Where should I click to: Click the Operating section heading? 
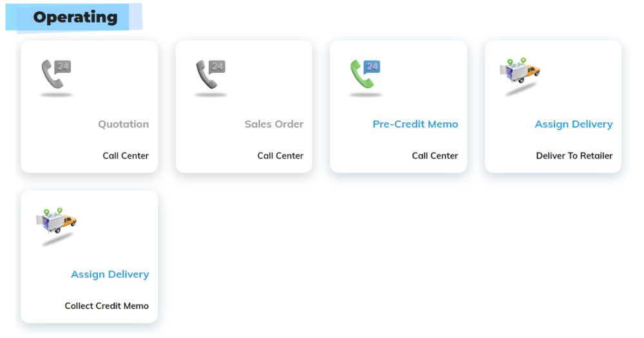pyautogui.click(x=75, y=17)
